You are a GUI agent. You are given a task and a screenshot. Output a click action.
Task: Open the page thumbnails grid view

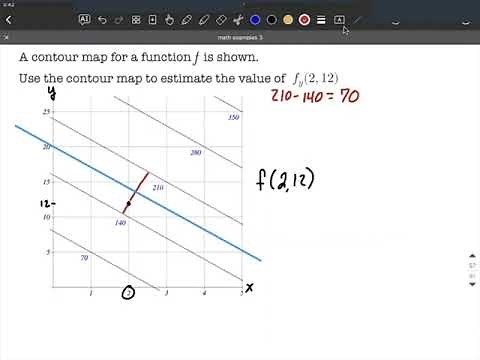[136, 20]
